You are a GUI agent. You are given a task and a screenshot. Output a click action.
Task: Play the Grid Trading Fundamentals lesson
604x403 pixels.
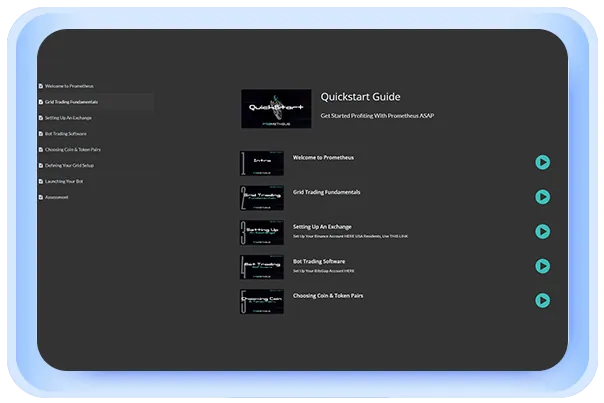tap(542, 197)
